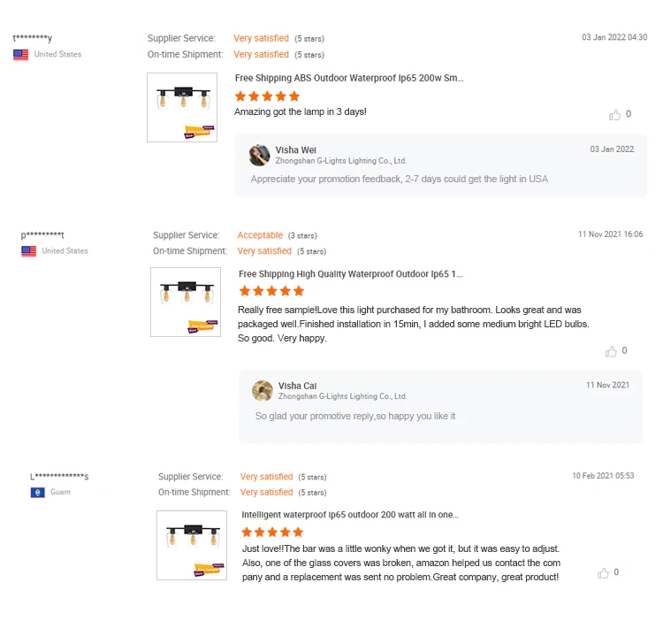
Task: Open 'Free Shipping High Quality Waterproof' product link
Action: click(x=351, y=274)
